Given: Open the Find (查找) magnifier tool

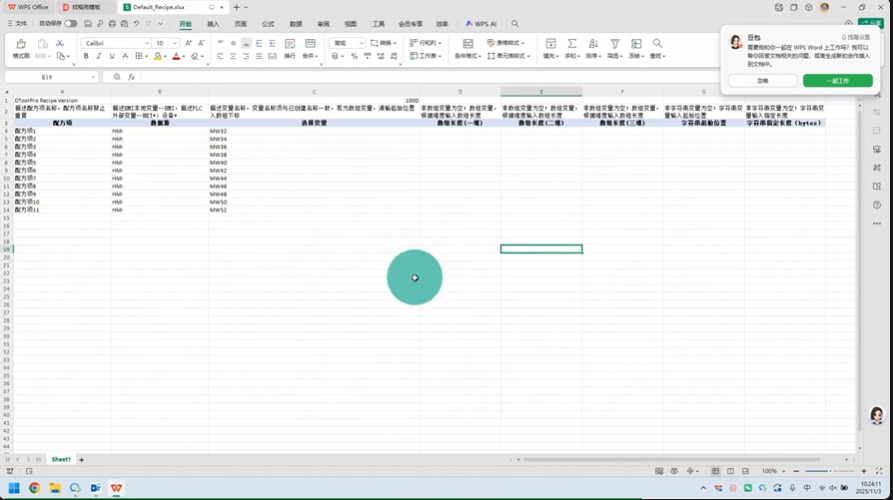Looking at the screenshot, I should pyautogui.click(x=657, y=46).
